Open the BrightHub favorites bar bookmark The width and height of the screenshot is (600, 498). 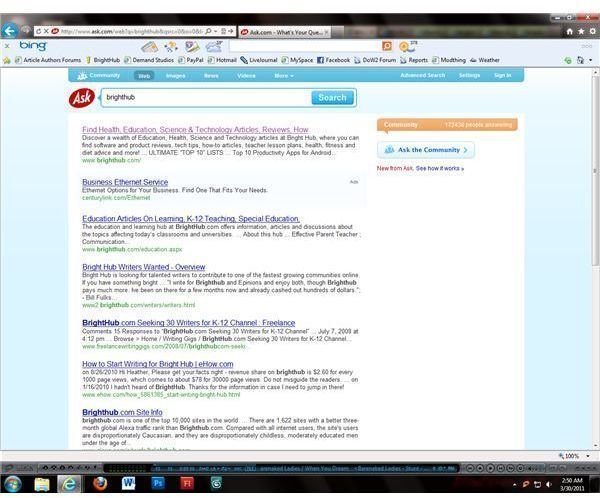pos(103,60)
